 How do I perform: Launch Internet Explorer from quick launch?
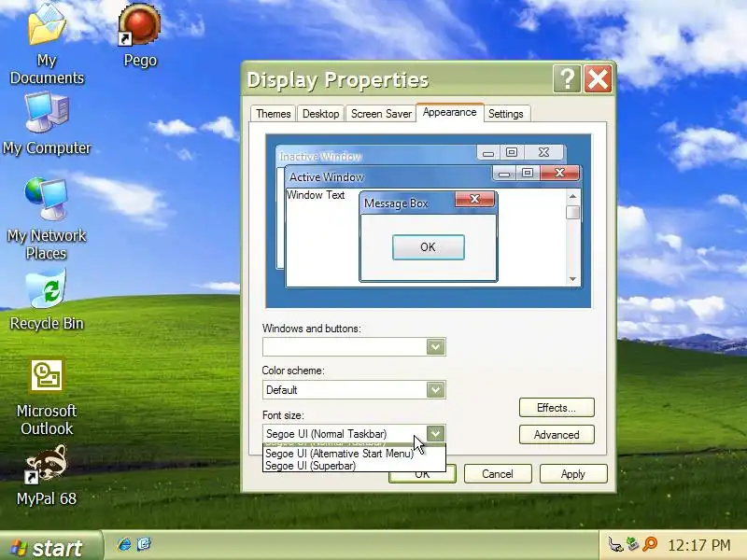click(124, 544)
